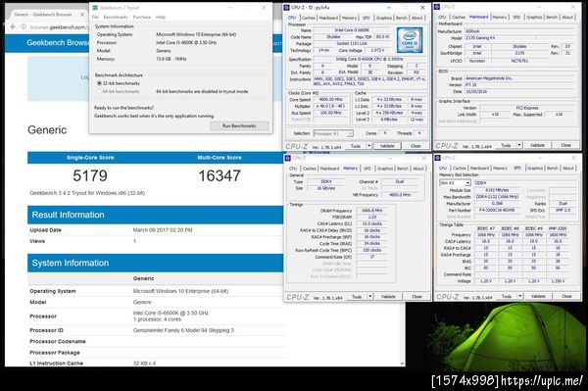The width and height of the screenshot is (588, 391).
Task: Click the Intel Core i5 logo in CPU-Z
Action: 410,40
